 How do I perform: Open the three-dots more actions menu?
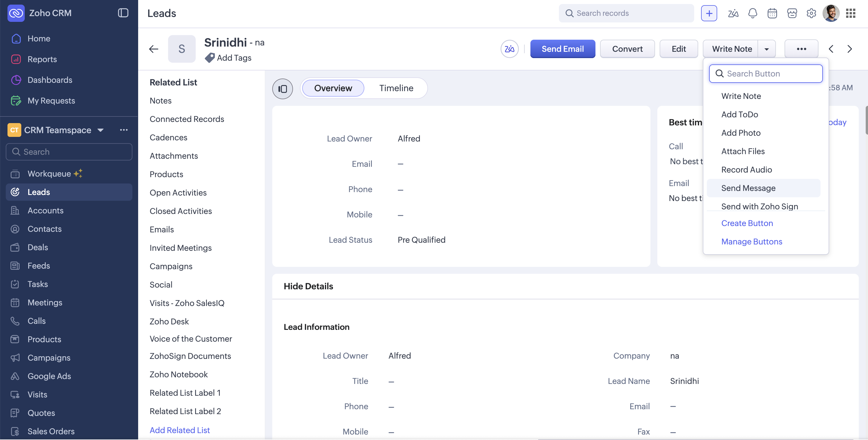(x=801, y=49)
